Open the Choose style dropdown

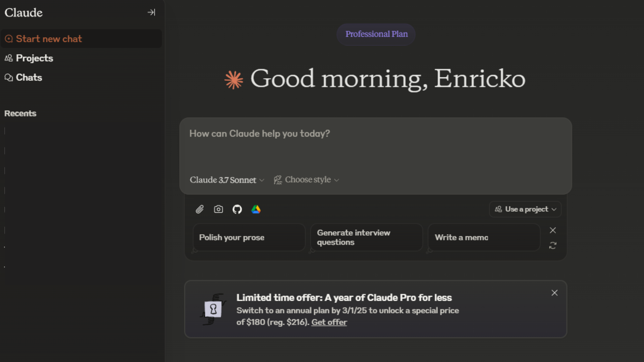point(307,180)
